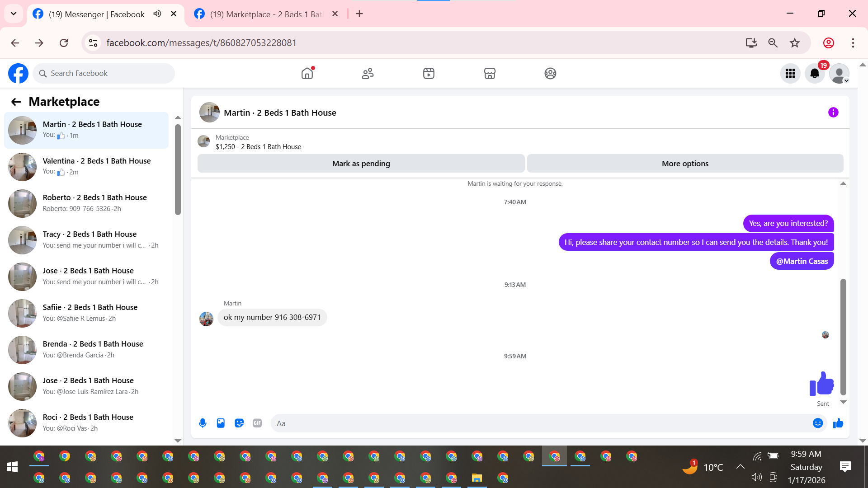The image size is (868, 488).
Task: Mute the Messenger tab audio
Action: 157,14
